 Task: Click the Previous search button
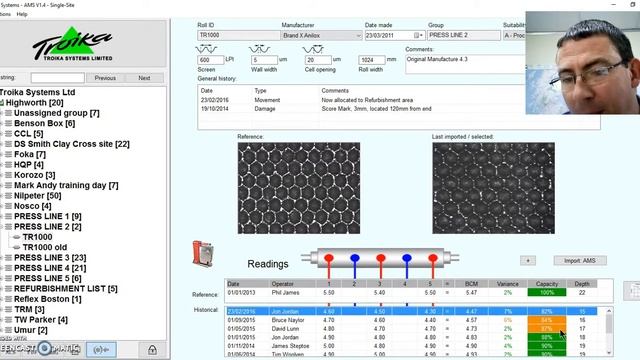105,78
